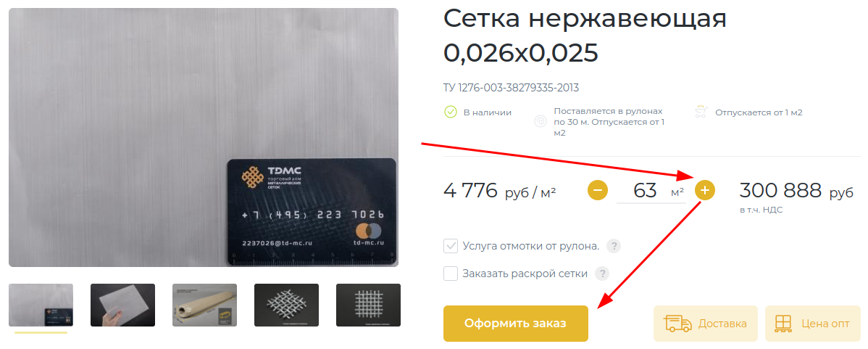Open help icon beside Услуга отмотки от рулона
This screenshot has height=349, width=868.
pos(614,246)
